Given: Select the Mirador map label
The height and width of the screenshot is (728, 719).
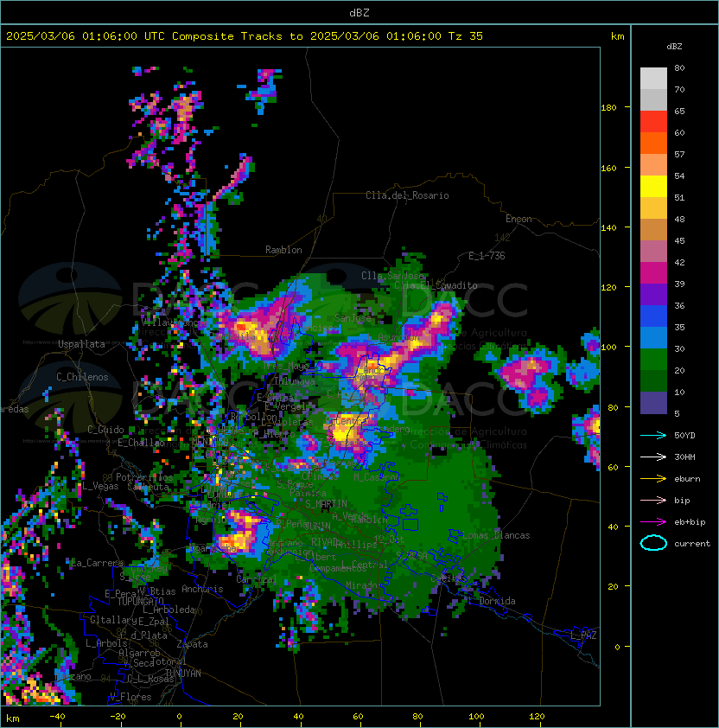Looking at the screenshot, I should [365, 585].
